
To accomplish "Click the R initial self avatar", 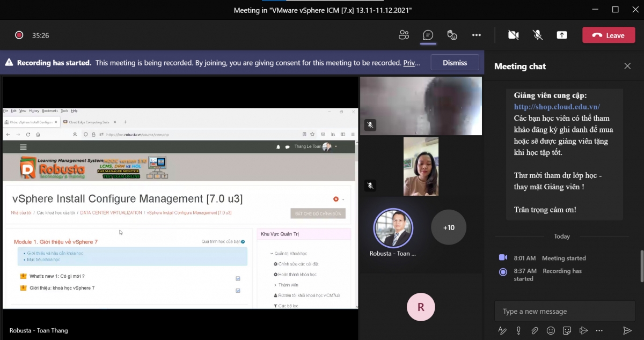I will 421,307.
